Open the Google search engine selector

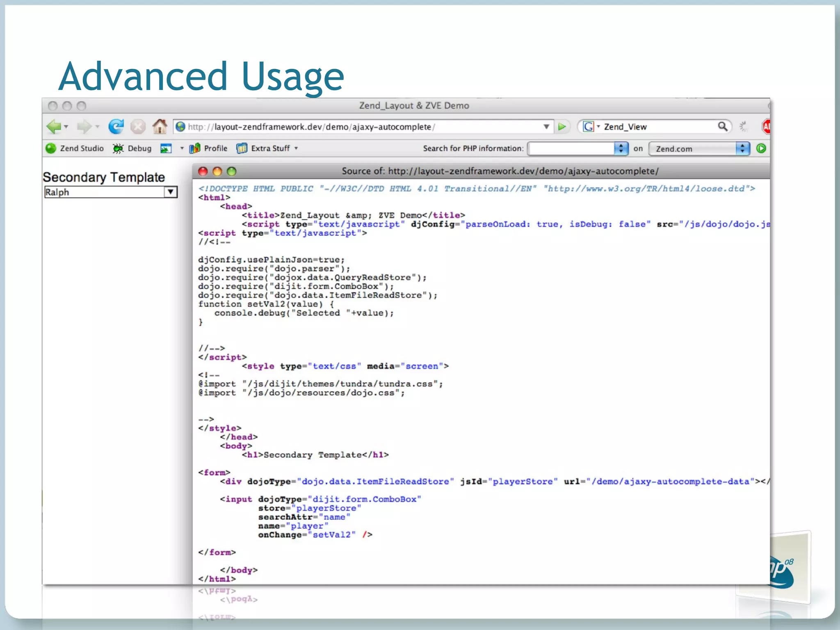(x=591, y=127)
